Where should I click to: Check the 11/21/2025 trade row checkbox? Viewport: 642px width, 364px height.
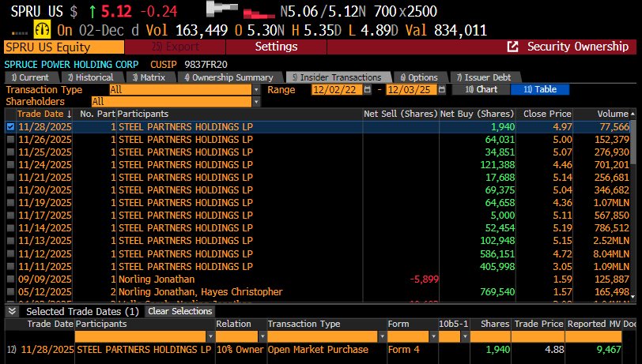point(10,178)
